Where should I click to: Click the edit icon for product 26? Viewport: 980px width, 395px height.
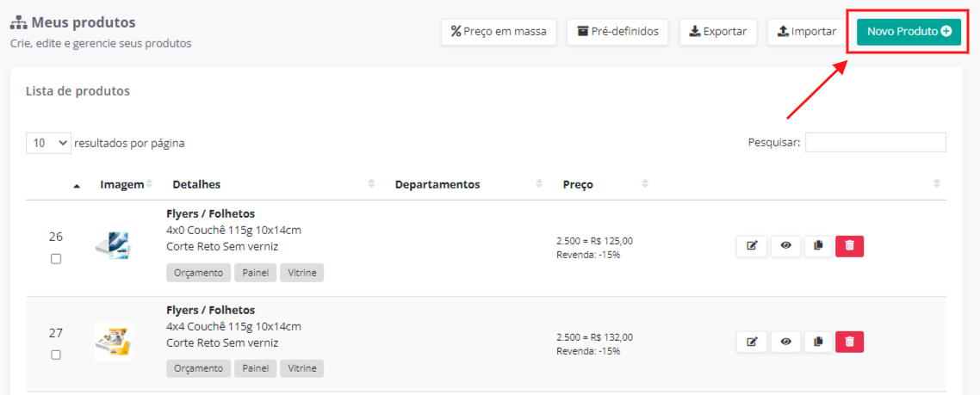[x=752, y=246]
